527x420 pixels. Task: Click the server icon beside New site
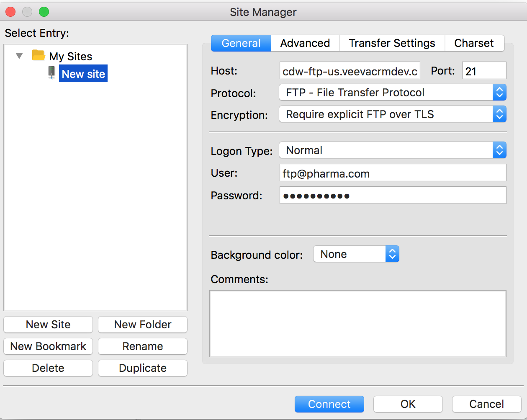tap(51, 73)
